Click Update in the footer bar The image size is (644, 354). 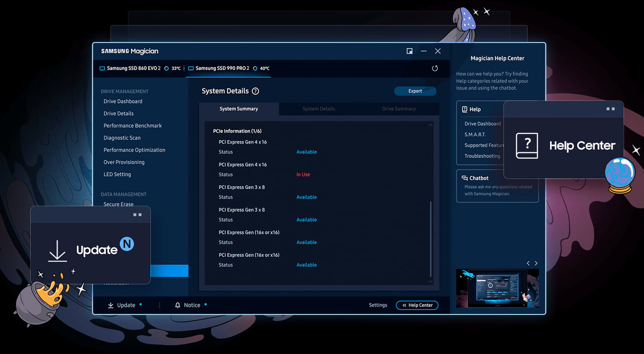coord(125,305)
